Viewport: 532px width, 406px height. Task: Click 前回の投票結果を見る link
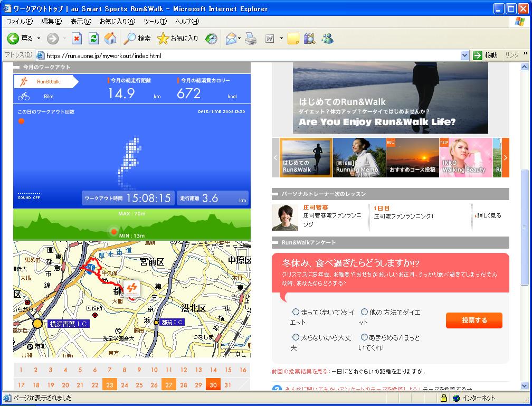(x=301, y=371)
